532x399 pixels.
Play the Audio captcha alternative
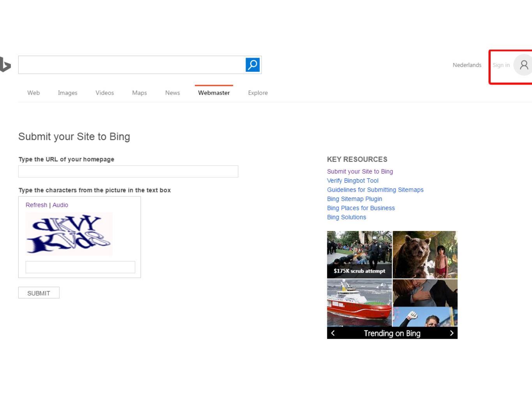click(60, 205)
